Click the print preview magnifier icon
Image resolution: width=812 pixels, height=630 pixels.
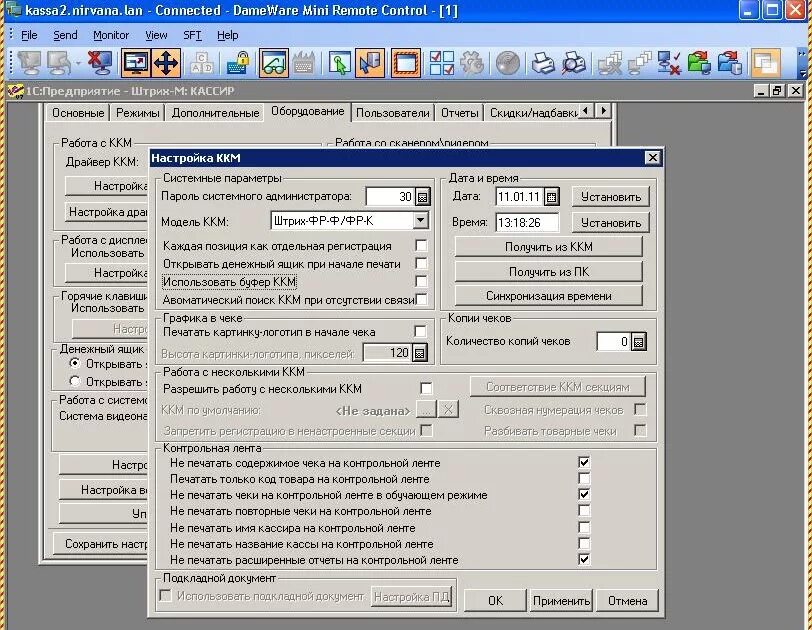tap(574, 64)
